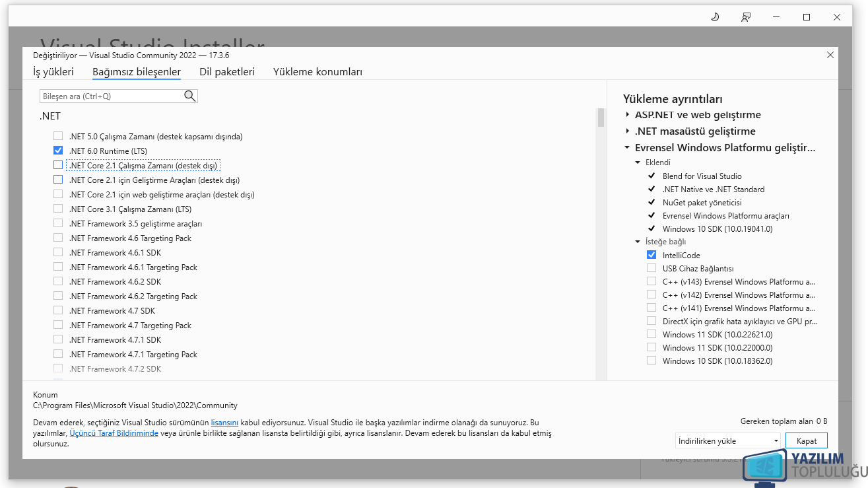Uncheck the IntelliCode optional component
This screenshot has width=868, height=488.
pyautogui.click(x=651, y=255)
